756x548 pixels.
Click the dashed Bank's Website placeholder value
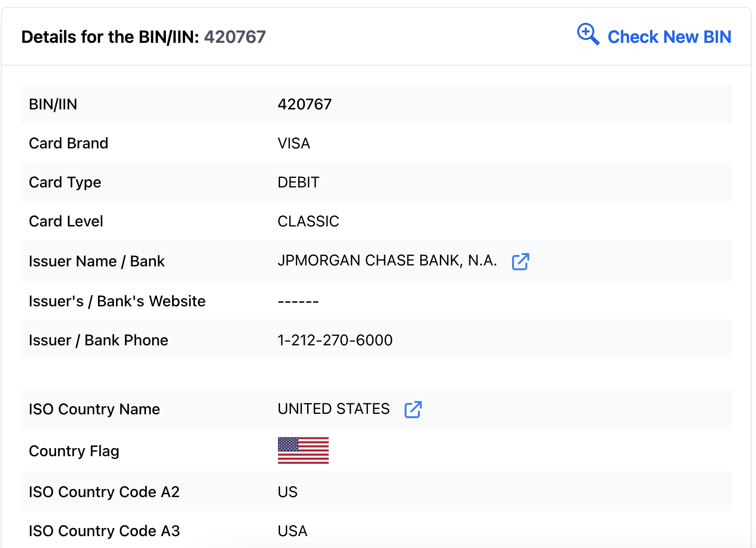pos(298,302)
